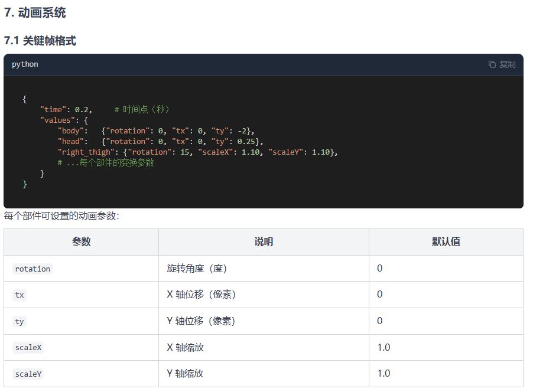
Task: Click the 每个部件的变换参数 code comment
Action: click(106, 162)
